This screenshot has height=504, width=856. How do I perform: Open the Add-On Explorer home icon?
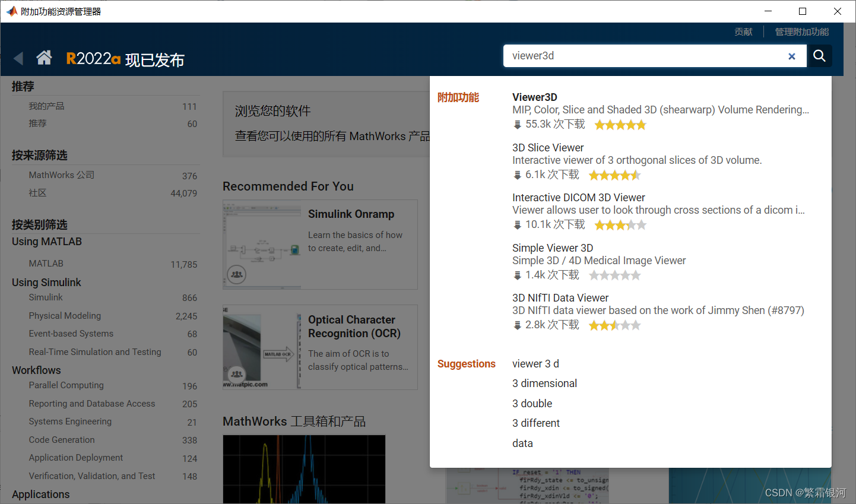44,58
